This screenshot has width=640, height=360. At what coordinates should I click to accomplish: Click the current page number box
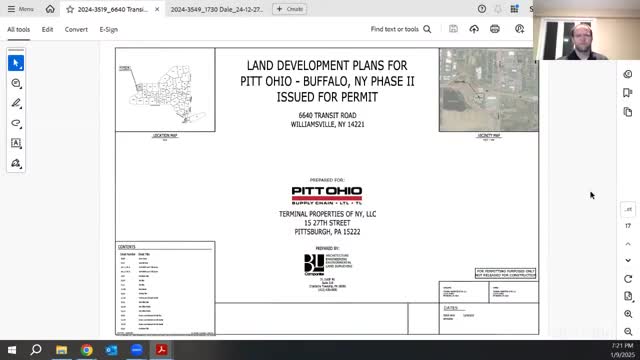628,209
